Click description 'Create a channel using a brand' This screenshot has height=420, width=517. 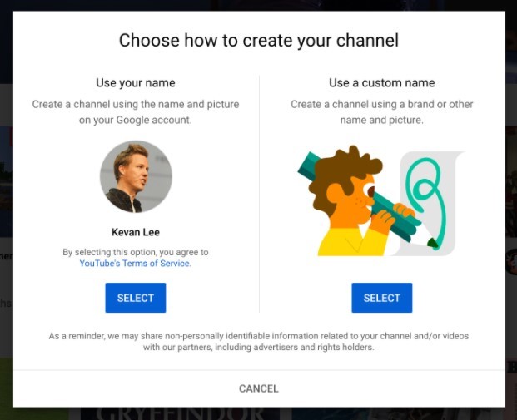pos(382,112)
